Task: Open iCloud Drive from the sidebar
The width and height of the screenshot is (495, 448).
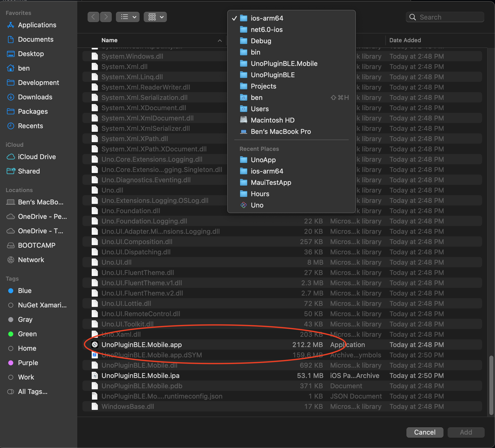Action: [37, 157]
